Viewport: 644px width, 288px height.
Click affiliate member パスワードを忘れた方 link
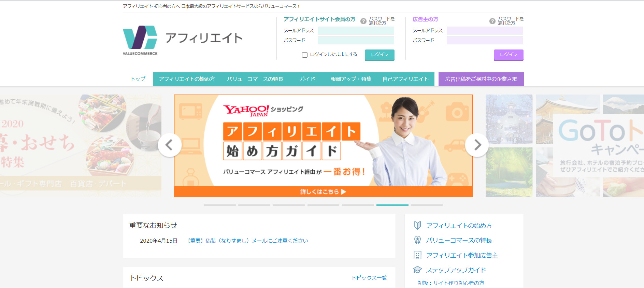click(382, 21)
